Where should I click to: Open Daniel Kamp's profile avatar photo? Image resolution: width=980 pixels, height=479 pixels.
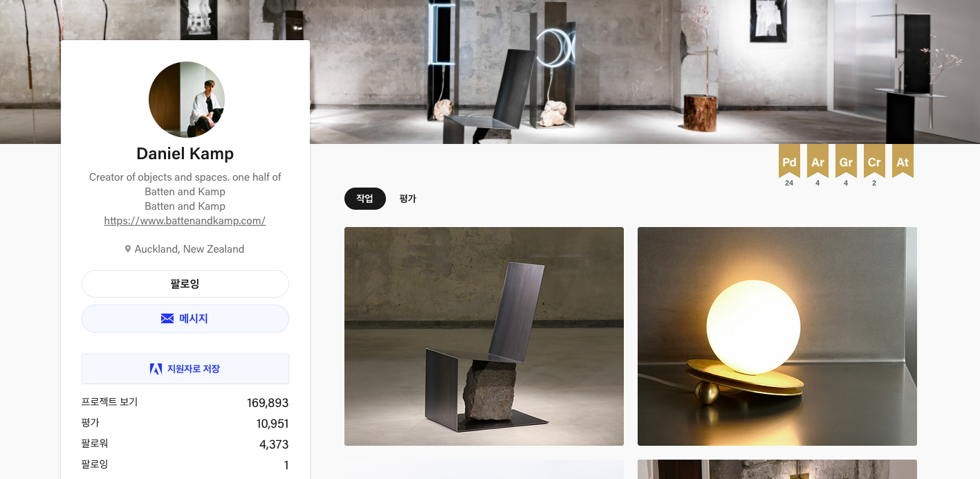pyautogui.click(x=187, y=100)
